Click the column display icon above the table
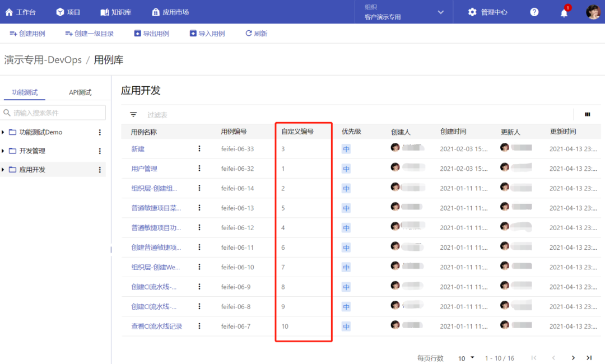The image size is (605, 364). click(587, 114)
